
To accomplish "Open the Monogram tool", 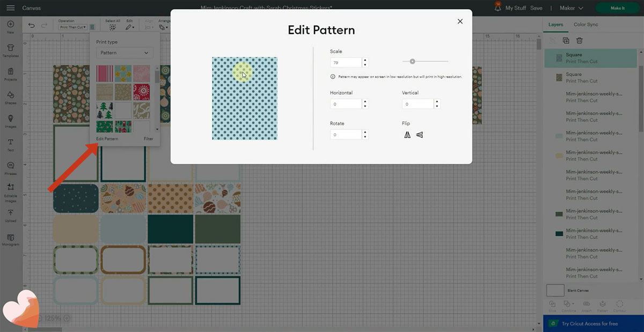I will click(11, 240).
